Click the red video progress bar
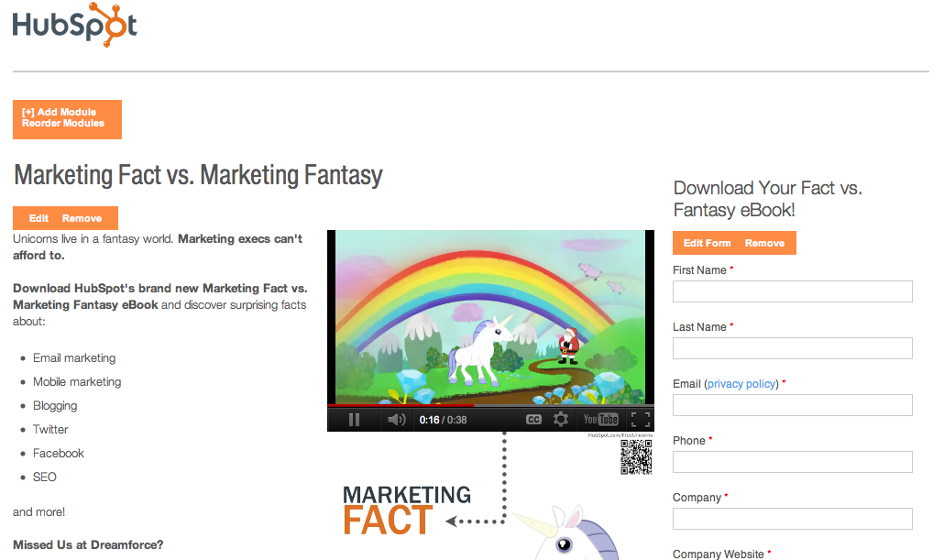 [401, 406]
